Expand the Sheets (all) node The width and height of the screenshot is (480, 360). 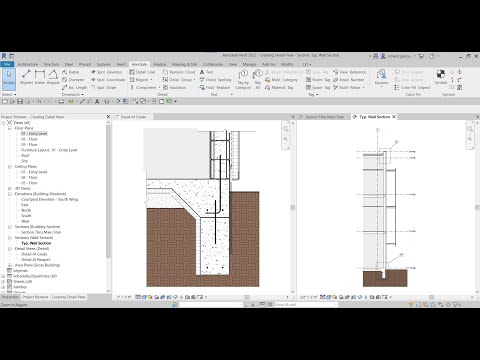tap(3, 282)
